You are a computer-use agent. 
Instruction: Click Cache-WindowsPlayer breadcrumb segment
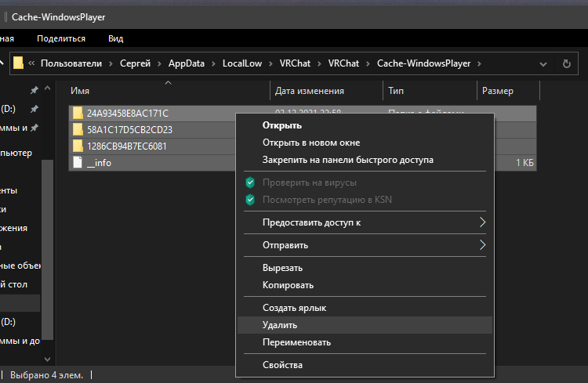coord(423,63)
